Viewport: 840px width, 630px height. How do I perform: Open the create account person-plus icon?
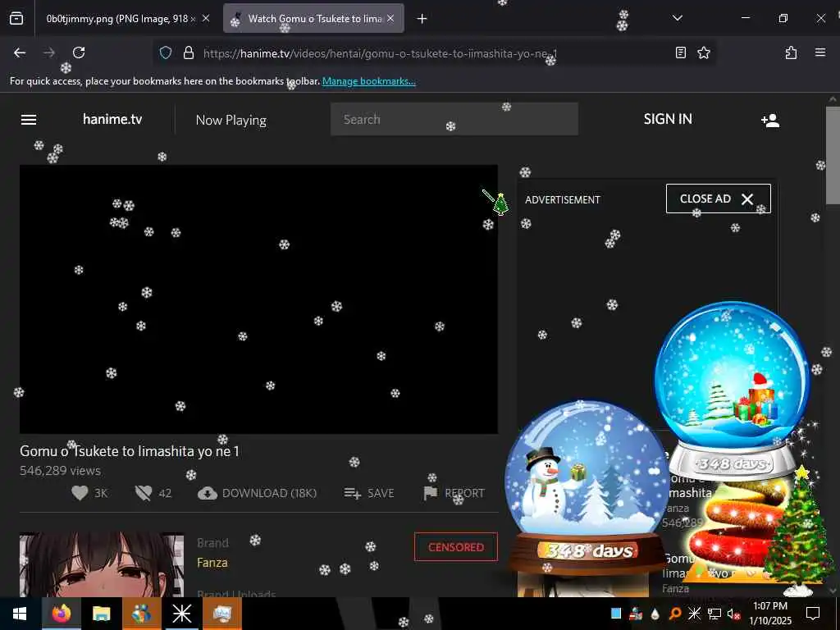tap(769, 120)
